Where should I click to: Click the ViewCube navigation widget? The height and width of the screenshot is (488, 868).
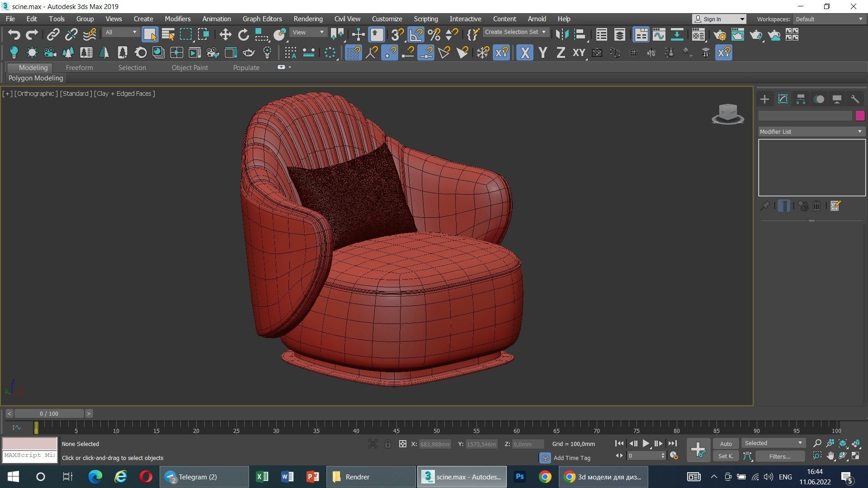(728, 113)
